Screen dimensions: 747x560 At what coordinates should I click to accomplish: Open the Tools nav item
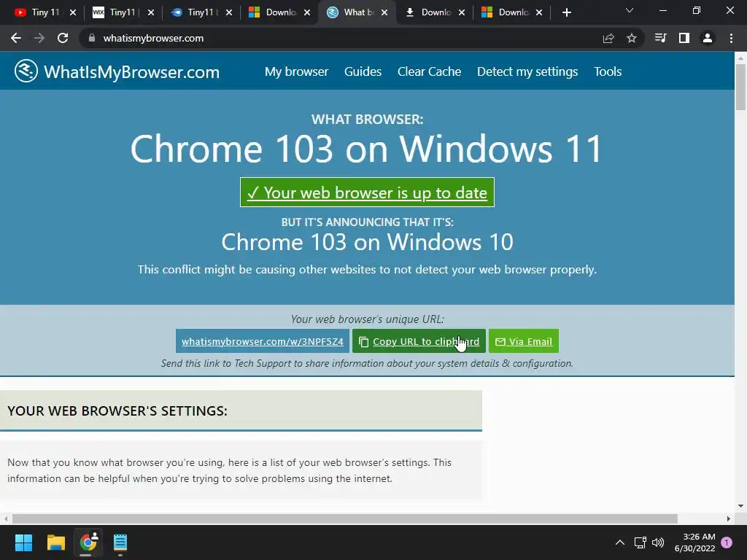pyautogui.click(x=608, y=71)
